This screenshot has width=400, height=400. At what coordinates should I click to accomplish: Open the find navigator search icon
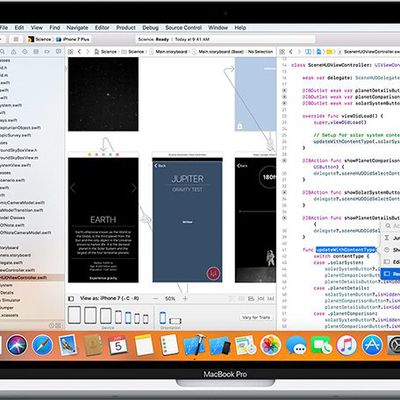click(x=2, y=52)
